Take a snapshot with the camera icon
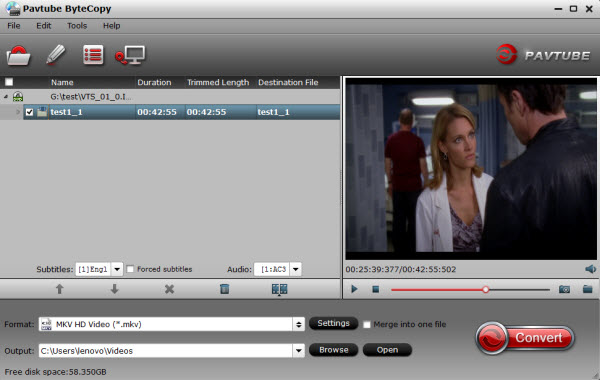 tap(564, 289)
